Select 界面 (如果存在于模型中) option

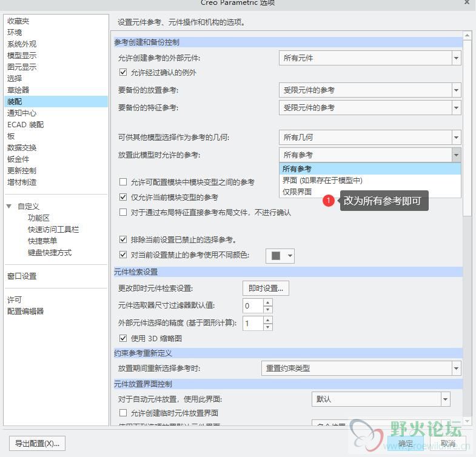(370, 180)
